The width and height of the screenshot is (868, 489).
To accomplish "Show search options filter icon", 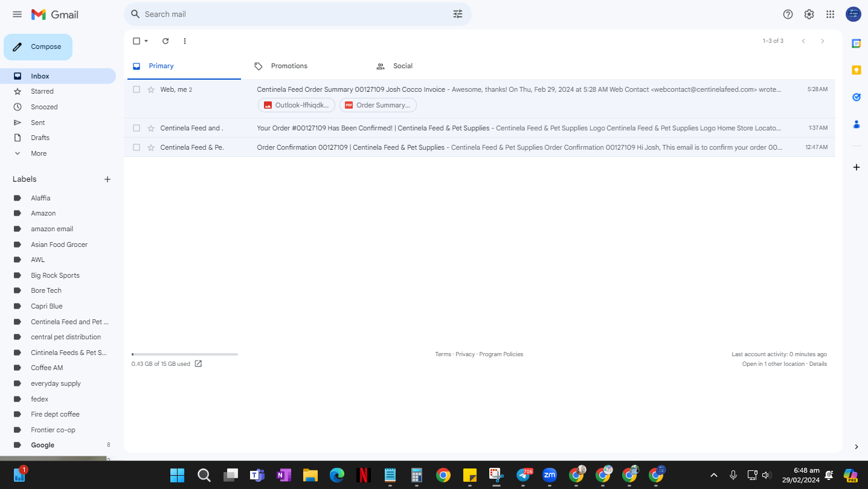I will [x=458, y=14].
